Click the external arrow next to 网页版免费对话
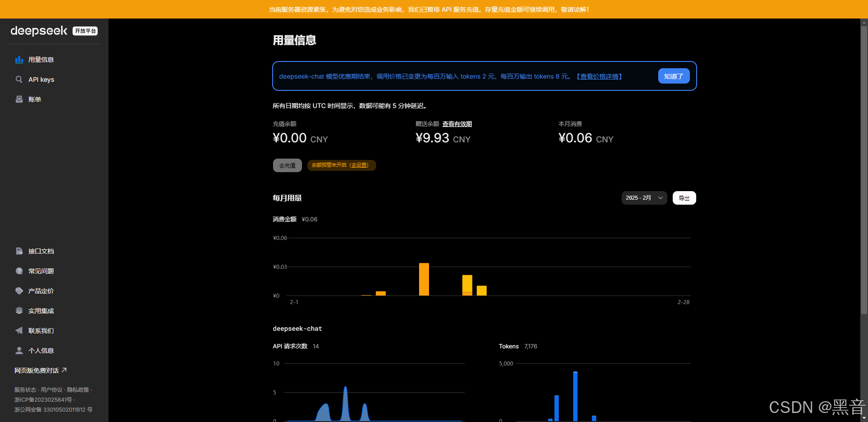Viewport: 868px width, 422px height. tap(64, 370)
